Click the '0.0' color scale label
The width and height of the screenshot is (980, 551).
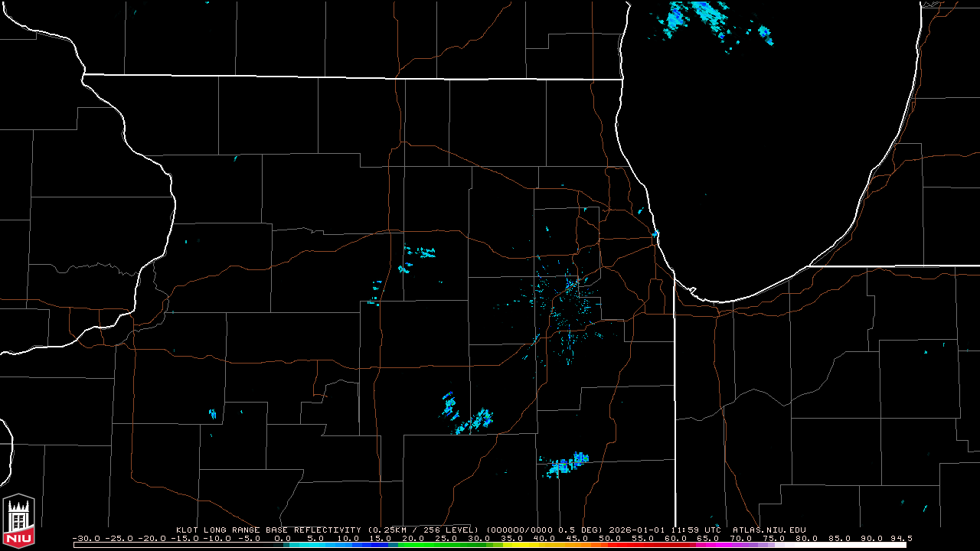coord(283,538)
